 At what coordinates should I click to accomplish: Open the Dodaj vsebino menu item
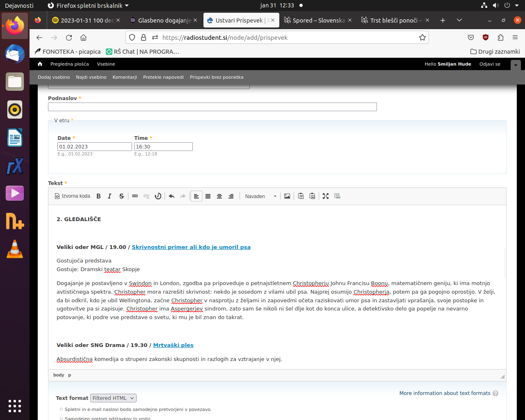tap(54, 77)
